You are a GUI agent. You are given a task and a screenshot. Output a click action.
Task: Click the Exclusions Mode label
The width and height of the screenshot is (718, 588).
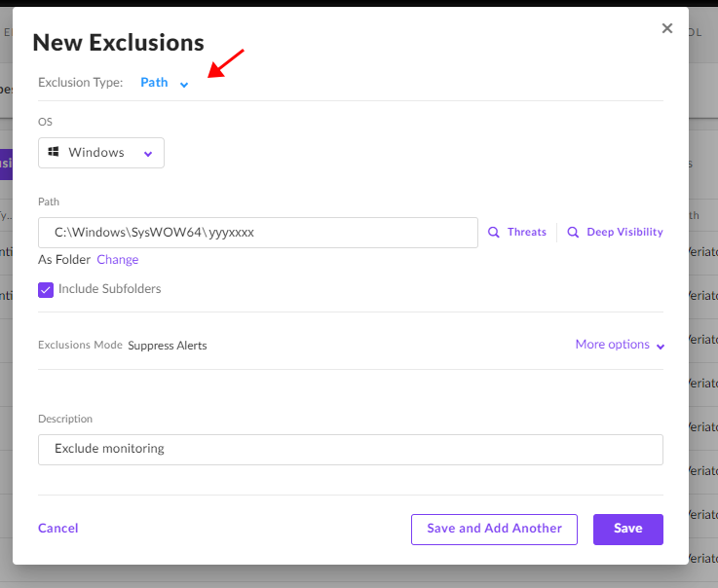pos(80,345)
